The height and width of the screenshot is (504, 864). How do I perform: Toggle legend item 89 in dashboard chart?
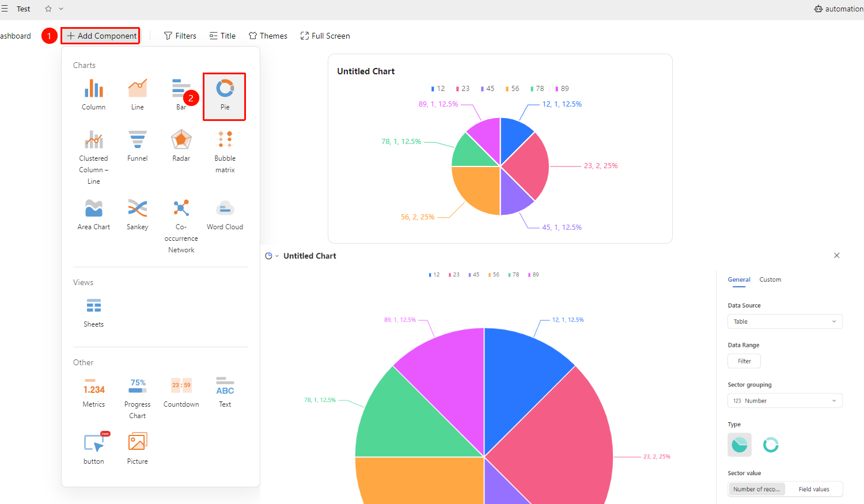(562, 89)
